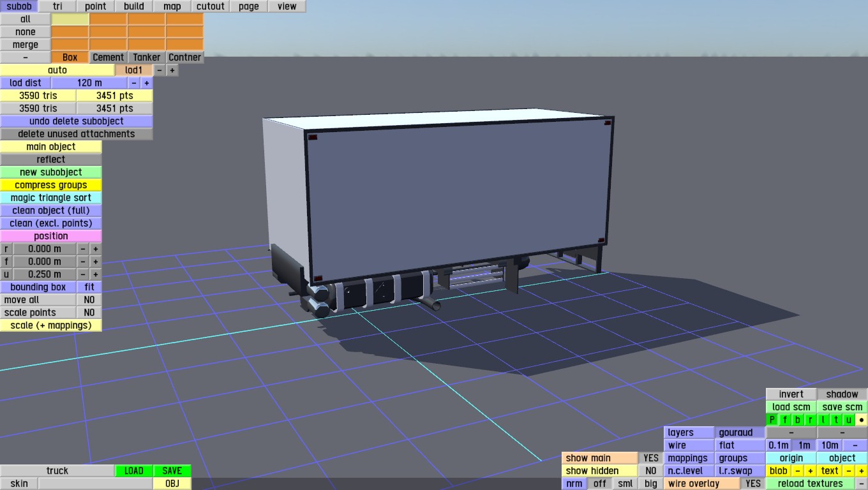Click the merge button
This screenshot has width=868, height=490.
click(26, 45)
